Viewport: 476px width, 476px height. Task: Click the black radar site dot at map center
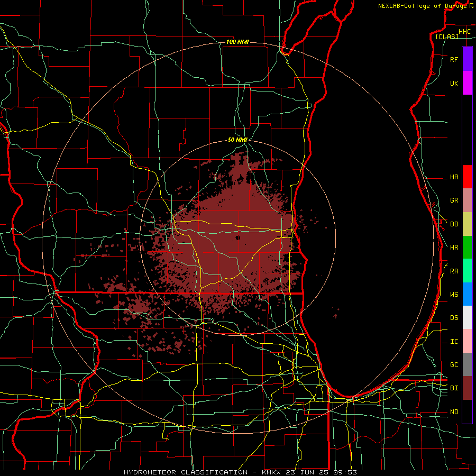tap(237, 237)
